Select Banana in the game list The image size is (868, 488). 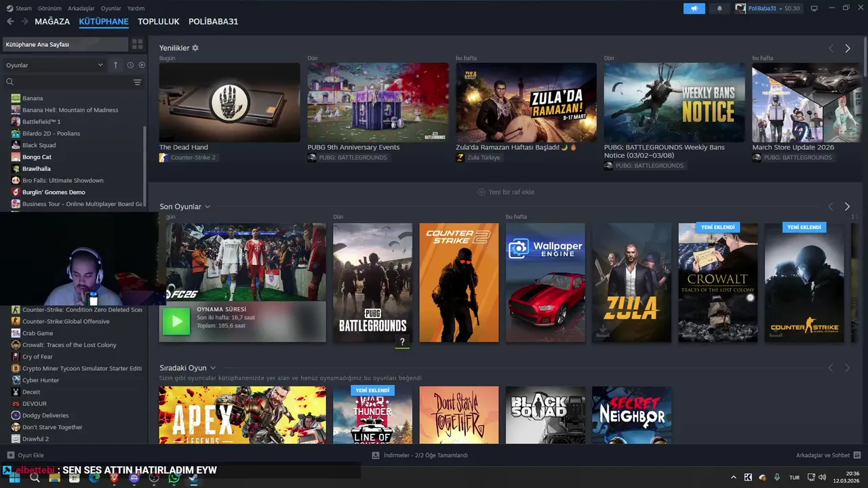pos(33,98)
